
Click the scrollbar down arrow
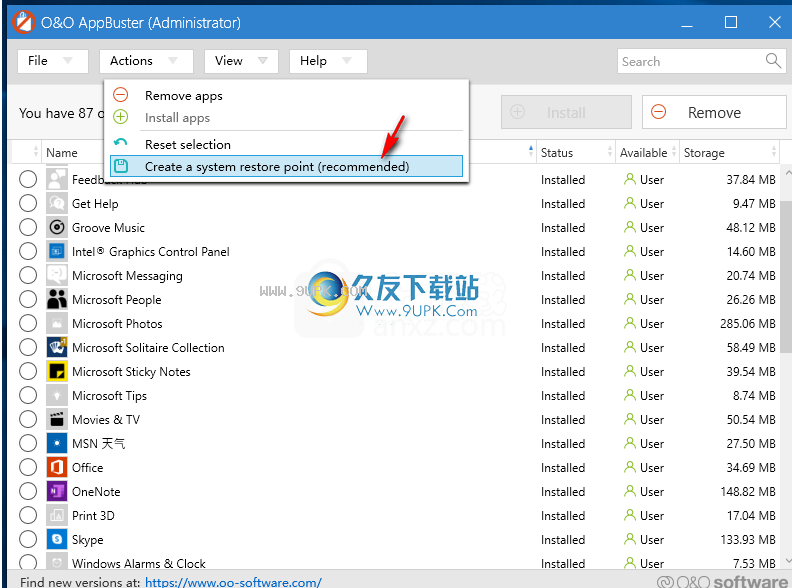point(786,561)
